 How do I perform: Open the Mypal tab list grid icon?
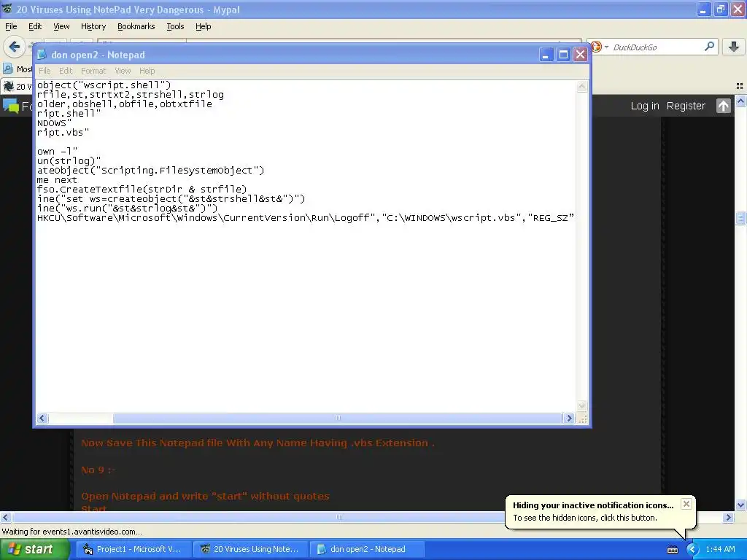click(740, 86)
